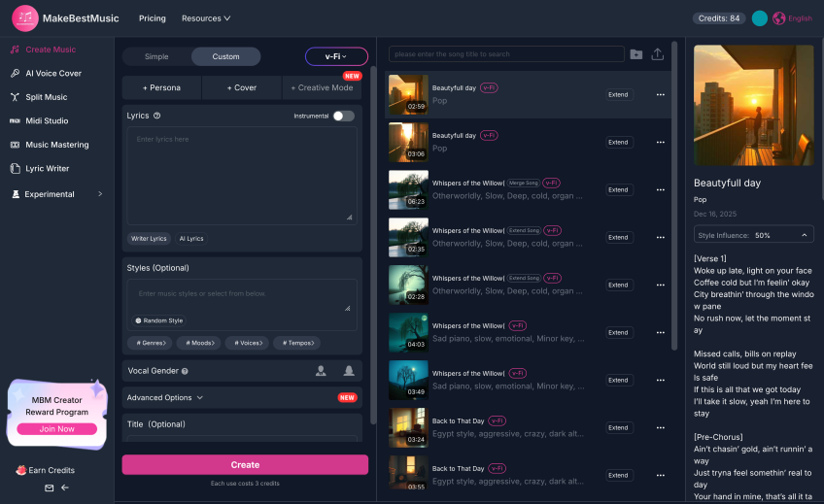Open Midi Studio from sidebar
This screenshot has width=824, height=504.
(x=40, y=120)
